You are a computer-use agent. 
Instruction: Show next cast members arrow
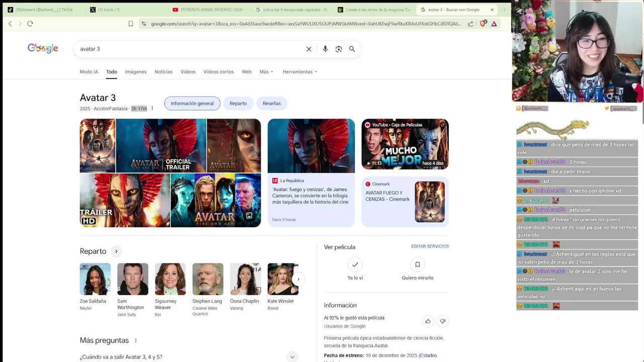click(x=298, y=279)
